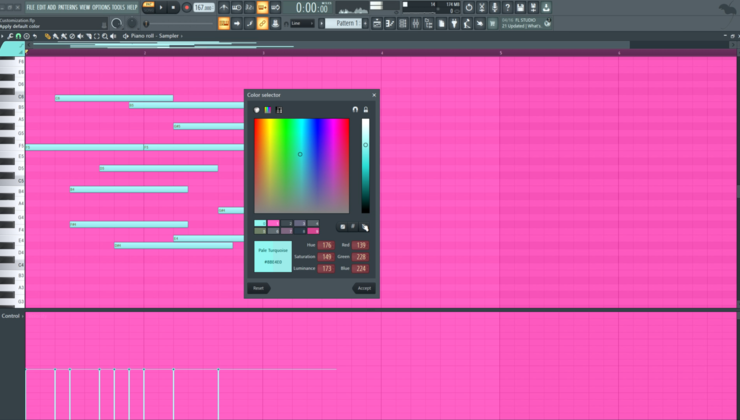Toggle the magnet snap icon in piano roll
This screenshot has width=740, height=420.
tap(18, 36)
